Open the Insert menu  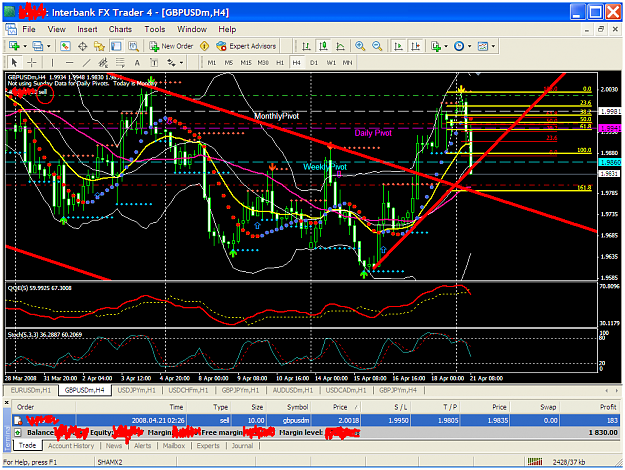click(87, 29)
